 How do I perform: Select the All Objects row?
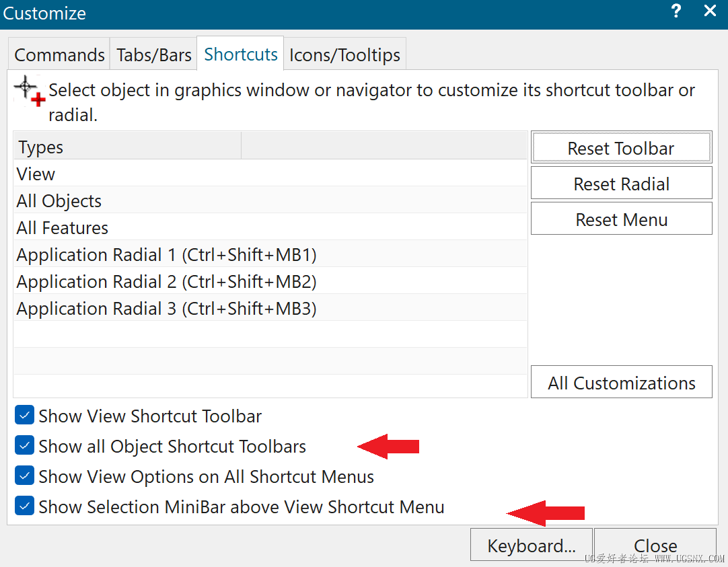(x=270, y=200)
